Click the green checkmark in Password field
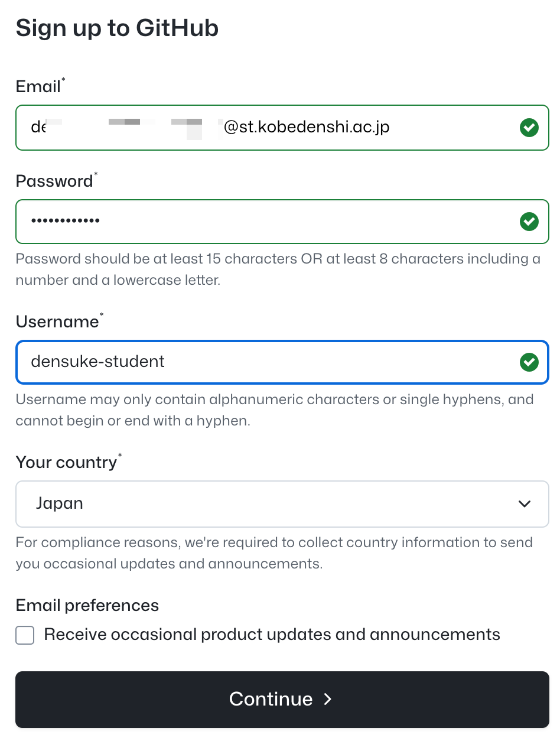Screen dimensions: 560x741 [529, 222]
